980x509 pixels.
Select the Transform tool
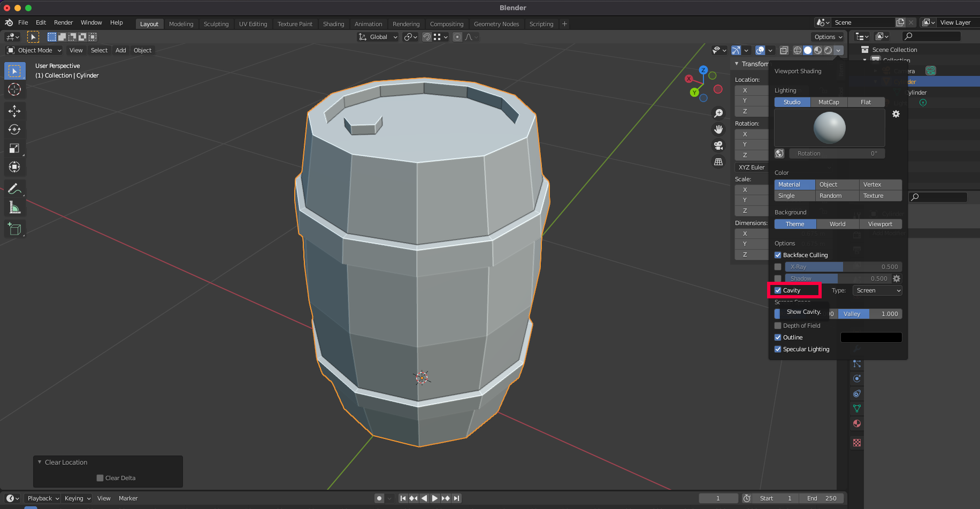click(14, 167)
